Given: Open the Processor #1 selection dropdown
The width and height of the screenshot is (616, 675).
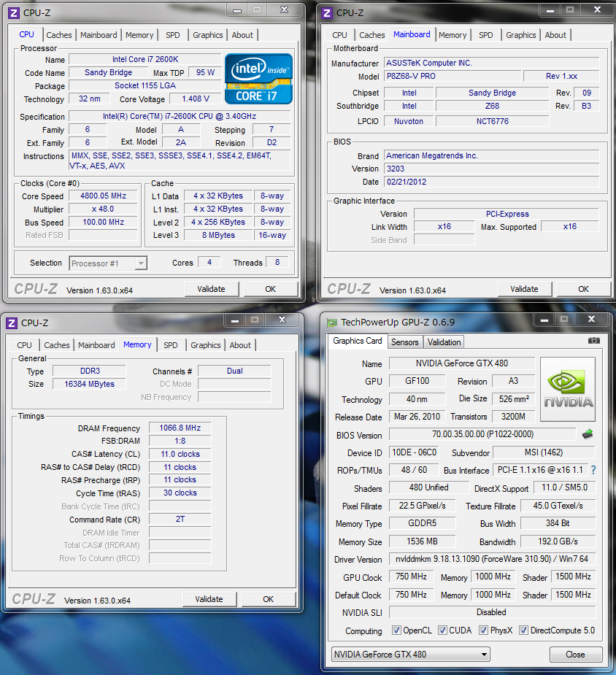Looking at the screenshot, I should pyautogui.click(x=108, y=263).
